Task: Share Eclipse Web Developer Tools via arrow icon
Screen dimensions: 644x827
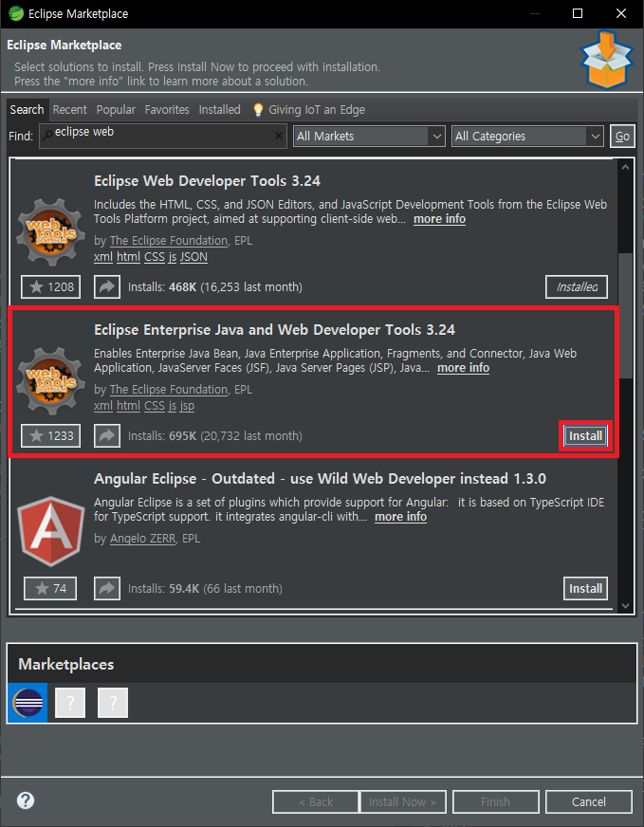Action: 107,287
